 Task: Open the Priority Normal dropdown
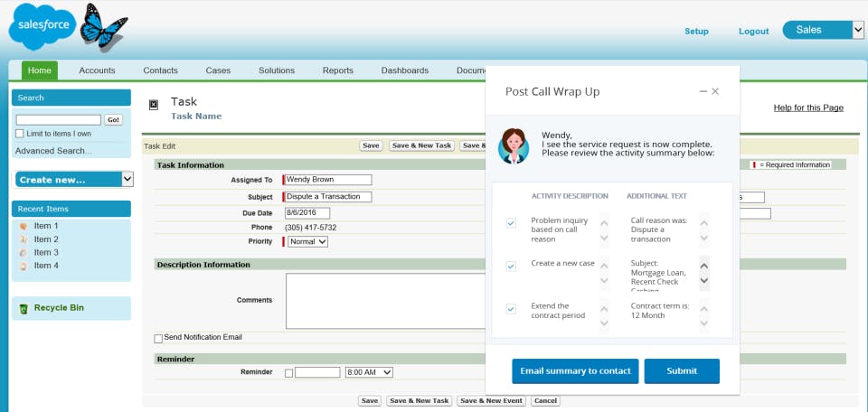point(307,241)
